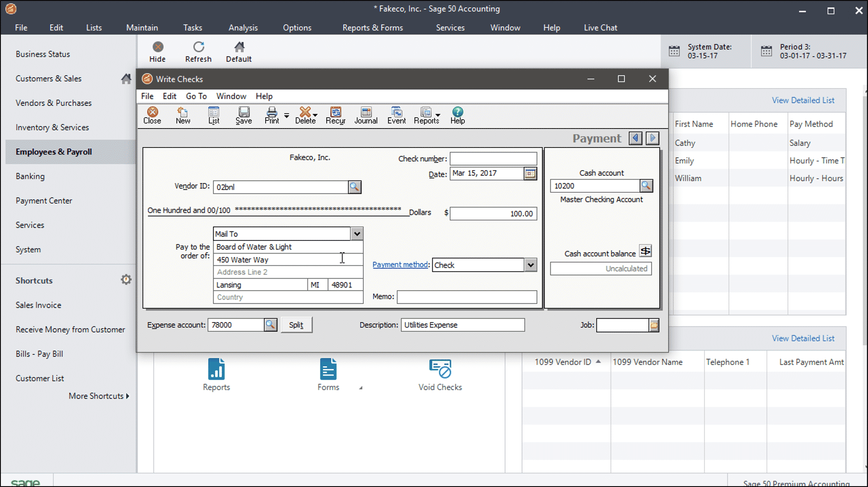Image resolution: width=868 pixels, height=487 pixels.
Task: Open the Go To menu
Action: (x=196, y=96)
